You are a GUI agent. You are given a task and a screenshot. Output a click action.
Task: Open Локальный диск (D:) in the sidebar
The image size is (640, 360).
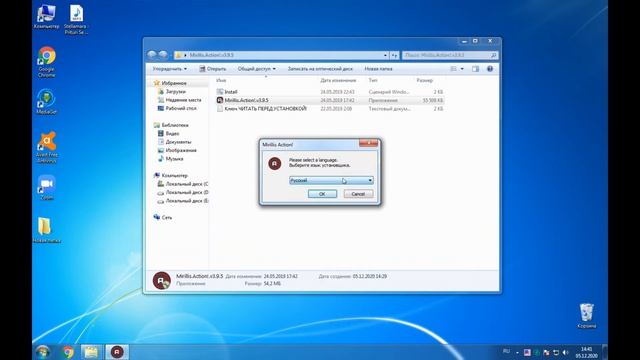point(183,192)
